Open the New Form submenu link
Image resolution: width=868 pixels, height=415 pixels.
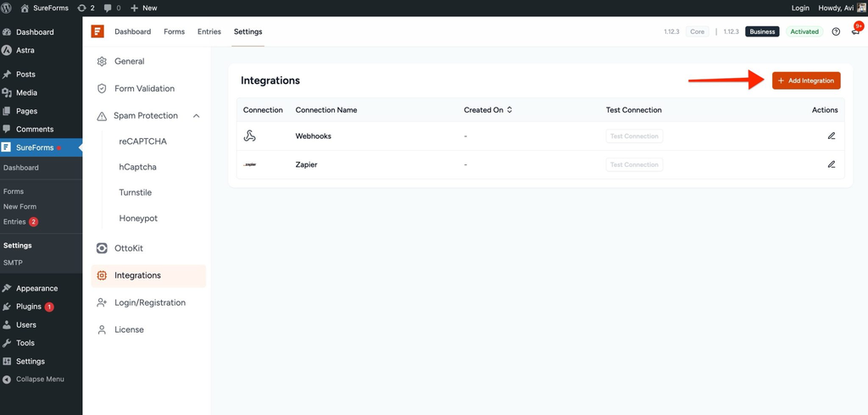pyautogui.click(x=20, y=207)
